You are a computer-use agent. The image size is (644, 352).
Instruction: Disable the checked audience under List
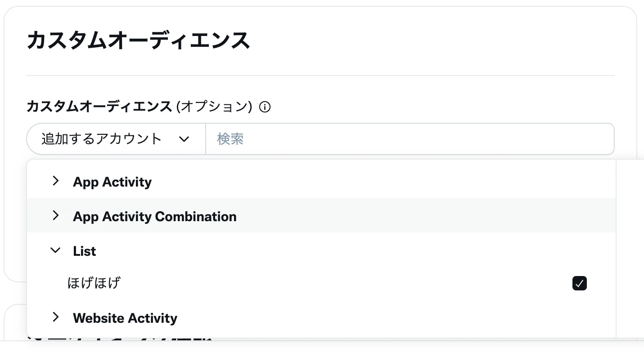coord(580,283)
